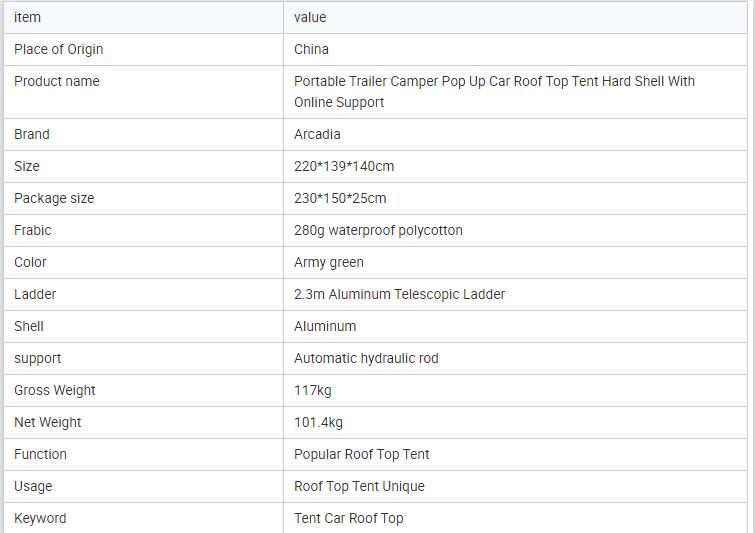
Task: Click the 'China' value cell
Action: pos(311,49)
